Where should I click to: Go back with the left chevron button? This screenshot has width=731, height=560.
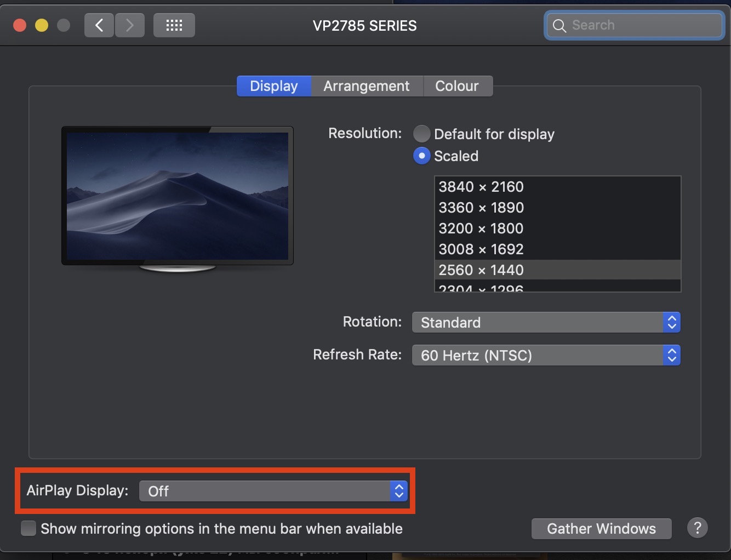pos(99,25)
